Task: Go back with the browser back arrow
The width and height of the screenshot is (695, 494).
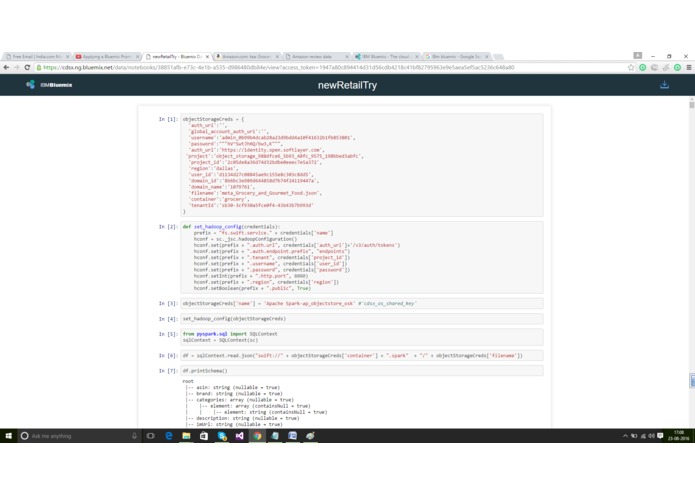Action: (6, 67)
